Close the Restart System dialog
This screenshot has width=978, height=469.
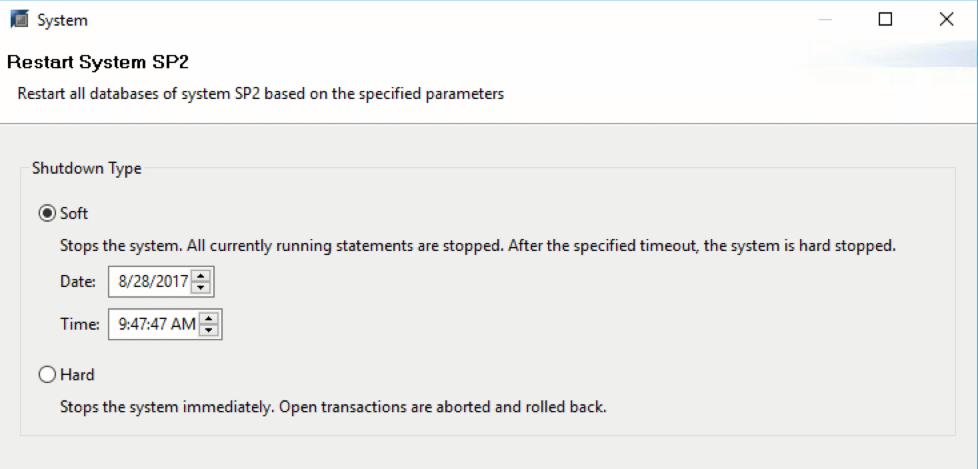tap(946, 20)
